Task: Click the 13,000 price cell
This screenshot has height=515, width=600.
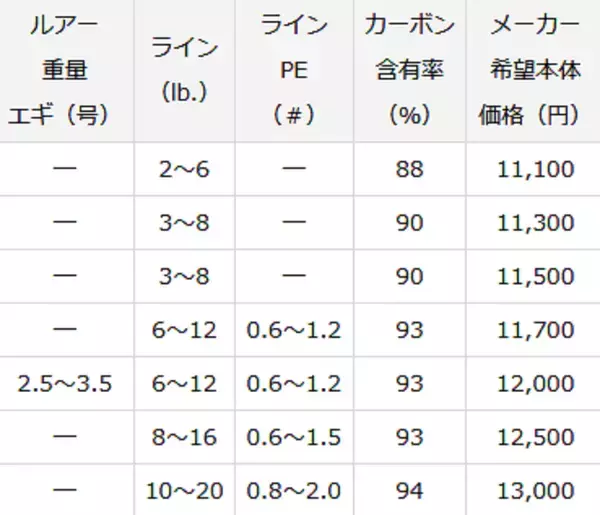Action: click(535, 490)
